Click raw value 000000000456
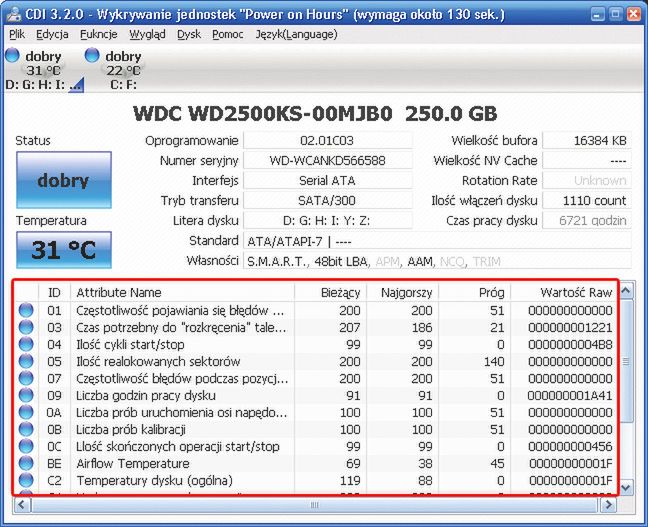This screenshot has height=527, width=648. [570, 446]
